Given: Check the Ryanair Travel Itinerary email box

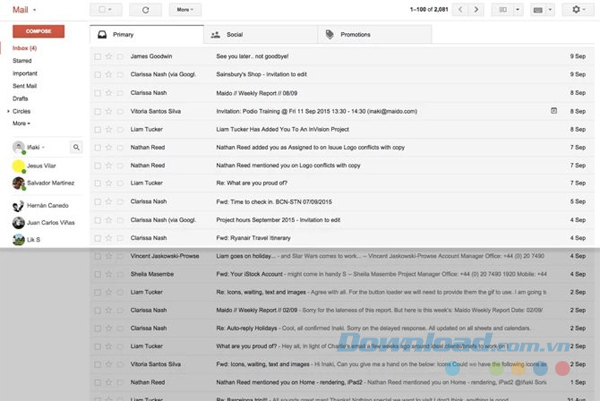Looking at the screenshot, I should (x=97, y=236).
